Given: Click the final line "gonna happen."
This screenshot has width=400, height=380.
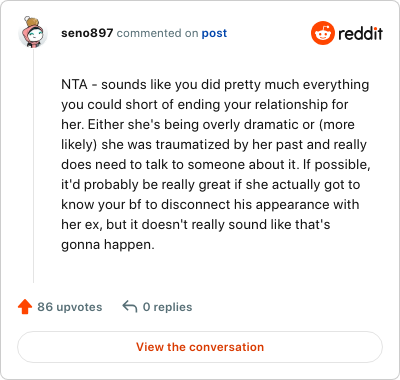Looking at the screenshot, I should (x=108, y=245).
